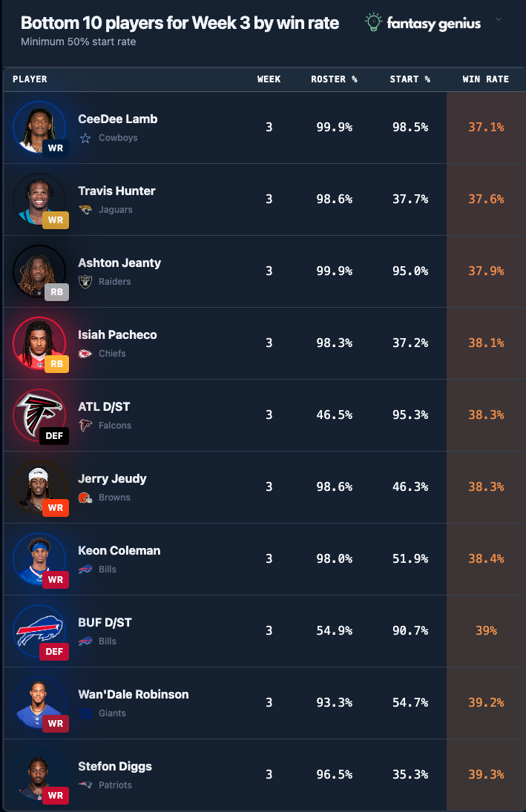526x812 pixels.
Task: Click the Jaguars team logo icon
Action: click(85, 210)
